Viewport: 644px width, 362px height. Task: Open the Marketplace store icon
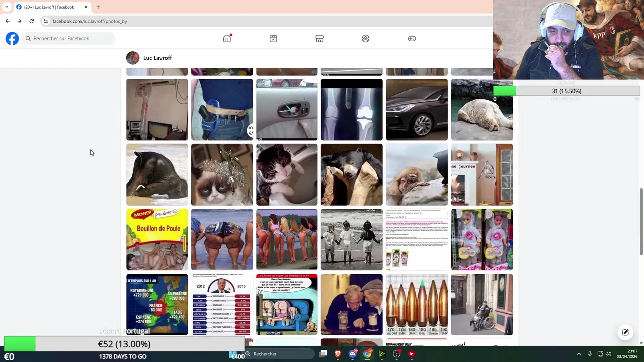[x=319, y=39]
